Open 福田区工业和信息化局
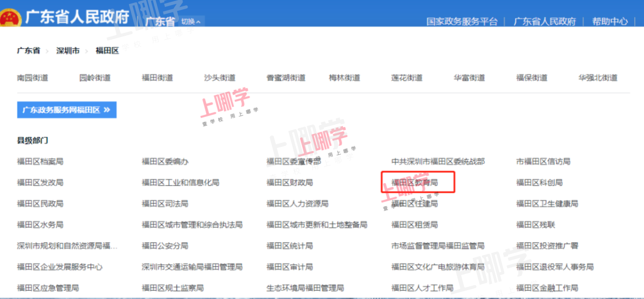 click(x=180, y=183)
